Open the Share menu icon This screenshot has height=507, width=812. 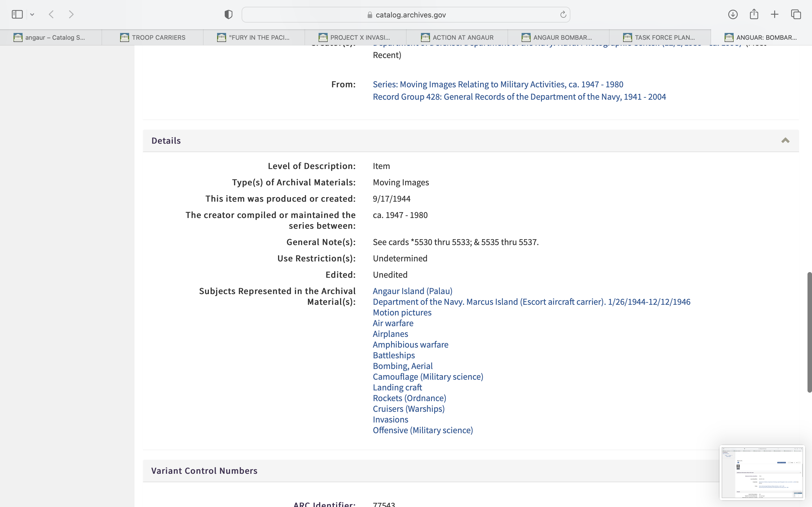coord(754,14)
